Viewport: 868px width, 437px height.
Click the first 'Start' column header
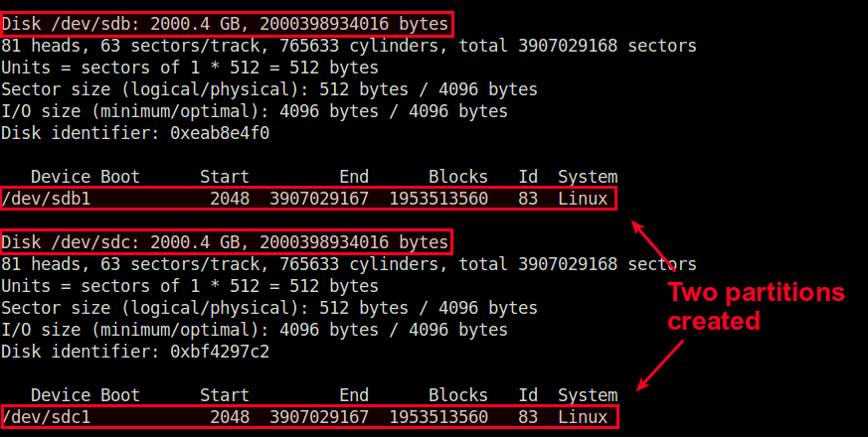pyautogui.click(x=225, y=177)
